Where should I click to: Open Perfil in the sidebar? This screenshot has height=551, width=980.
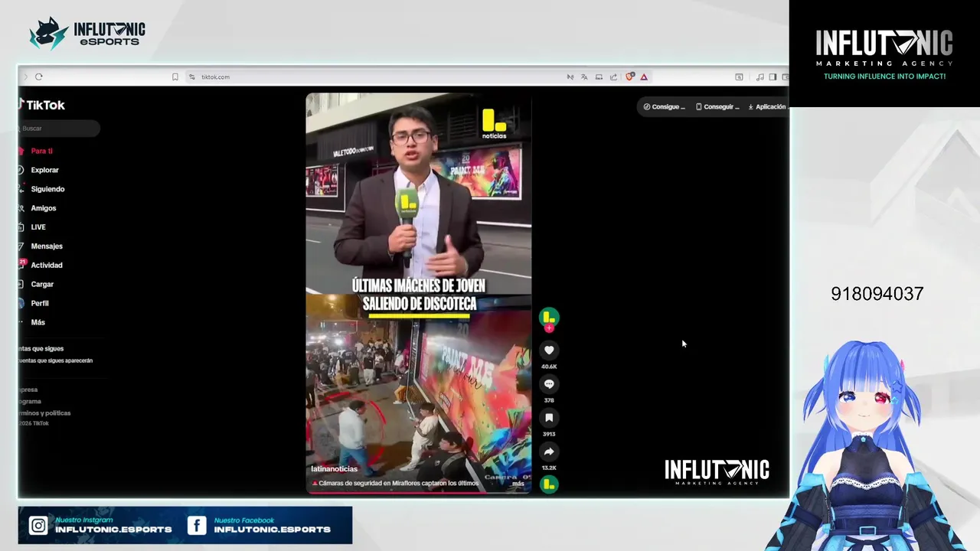tap(39, 303)
